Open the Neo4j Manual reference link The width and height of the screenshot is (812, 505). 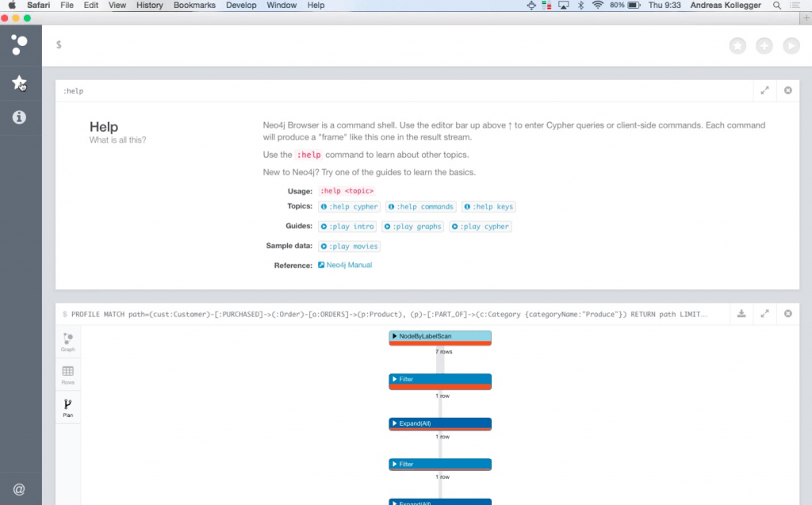(x=345, y=266)
